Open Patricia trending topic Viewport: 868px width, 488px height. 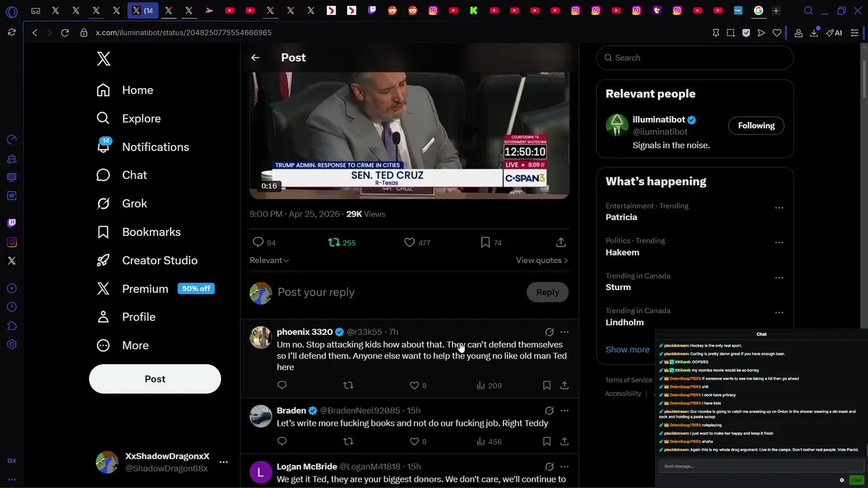coord(621,217)
